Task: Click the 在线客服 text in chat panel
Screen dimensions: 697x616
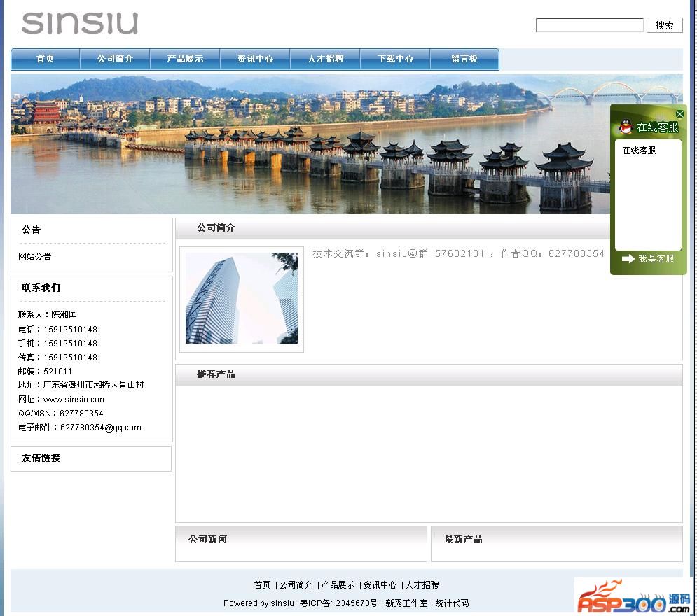Action: click(x=640, y=150)
